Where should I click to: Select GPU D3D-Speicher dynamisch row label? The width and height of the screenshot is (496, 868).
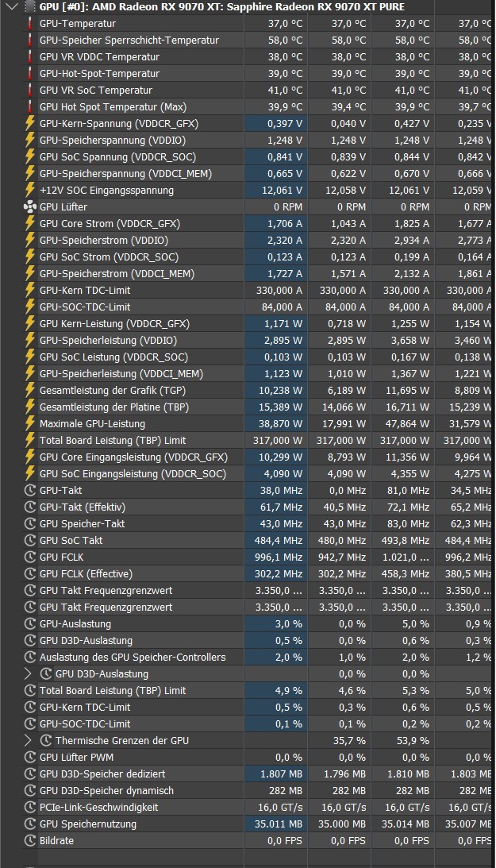pos(106,790)
